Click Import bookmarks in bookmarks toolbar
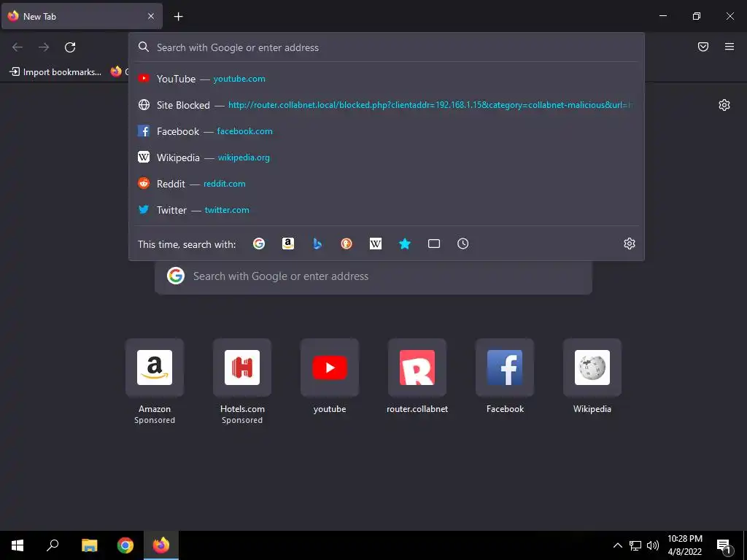 coord(55,72)
